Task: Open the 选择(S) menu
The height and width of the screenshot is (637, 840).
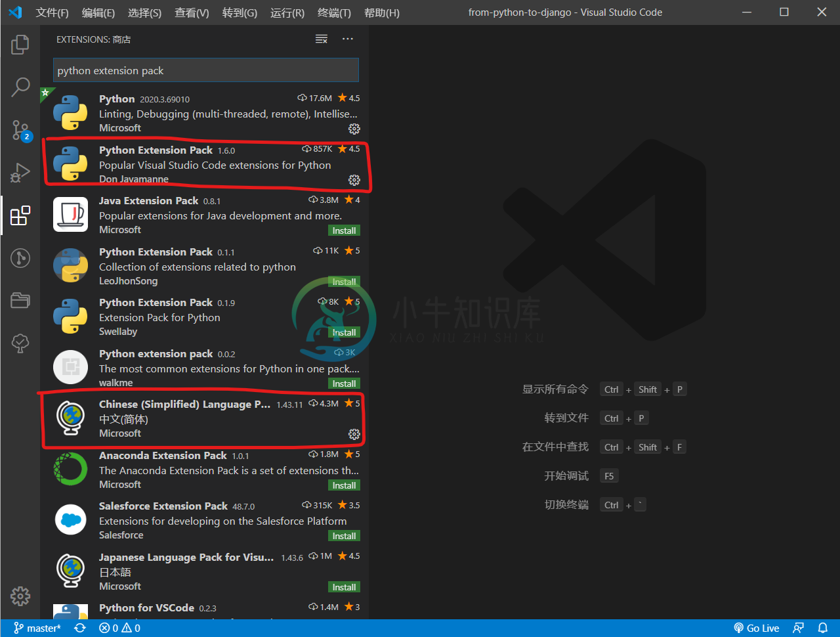Action: 144,12
